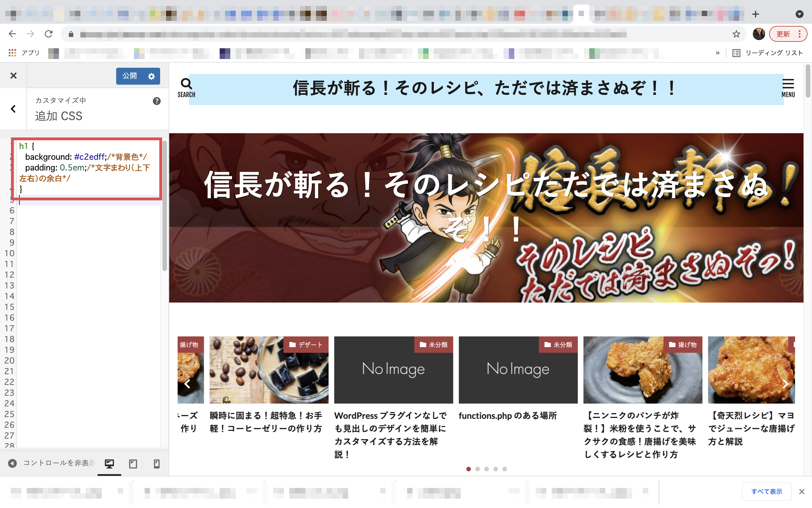Select the third carousel pagination dot
Viewport: 812px width, 508px height.
point(487,469)
